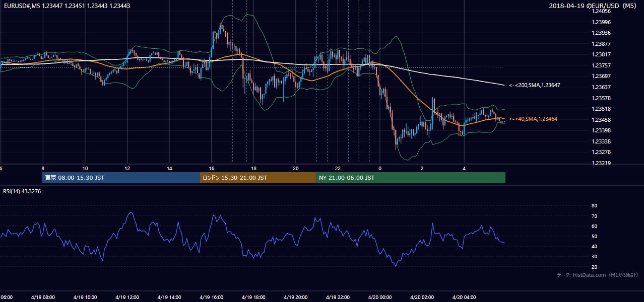Viewport: 644px width, 302px height.
Task: Click the date label 4/20 00:00
Action: [x=380, y=297]
